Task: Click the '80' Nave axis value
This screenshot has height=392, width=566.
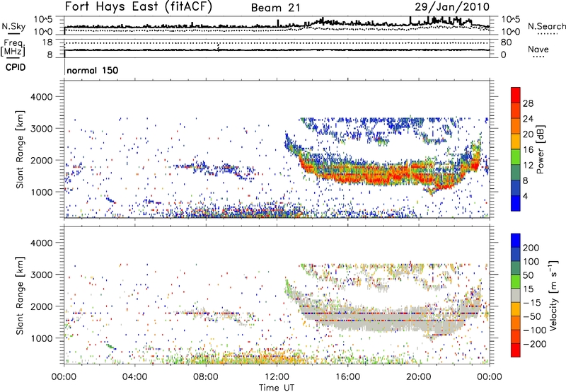Action: 506,42
